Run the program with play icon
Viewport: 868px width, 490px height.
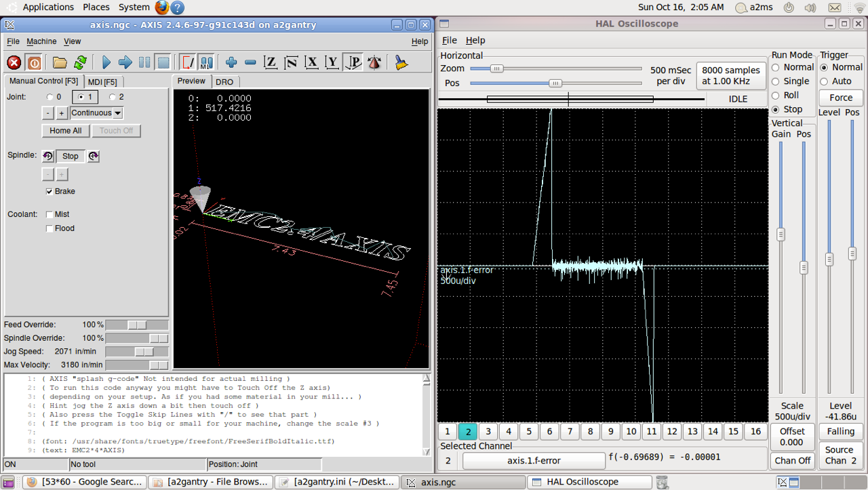point(106,62)
